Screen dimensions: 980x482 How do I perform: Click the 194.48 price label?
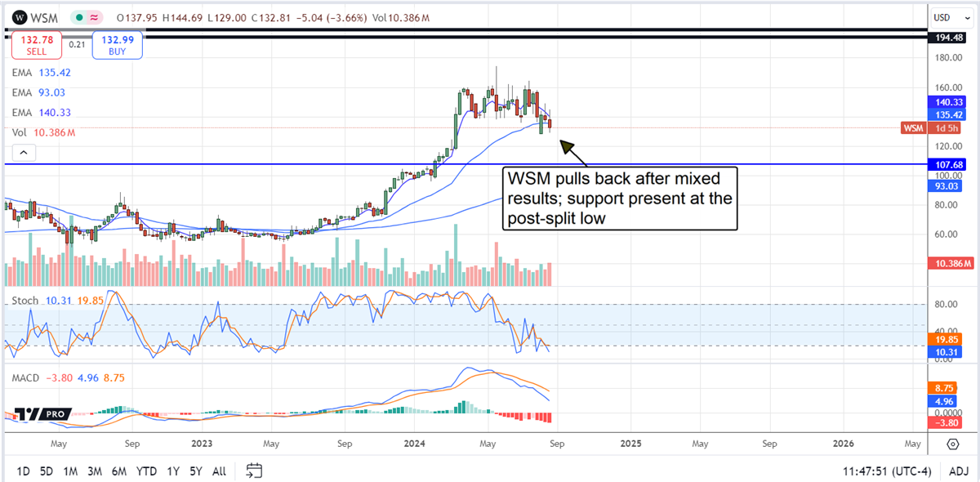[x=947, y=38]
